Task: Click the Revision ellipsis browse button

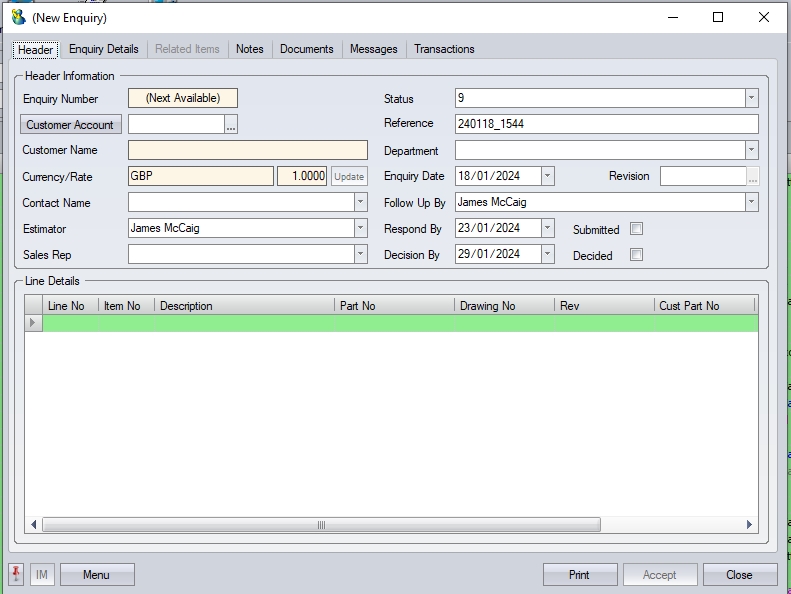Action: coord(752,177)
